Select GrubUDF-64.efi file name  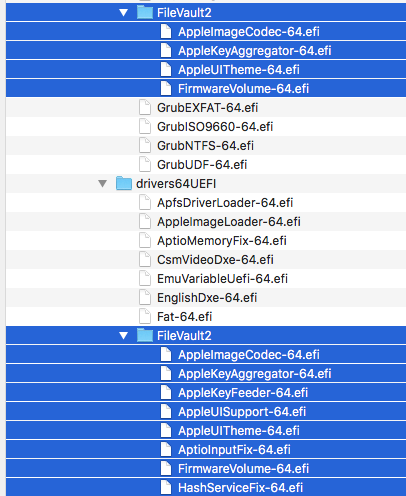[202, 165]
